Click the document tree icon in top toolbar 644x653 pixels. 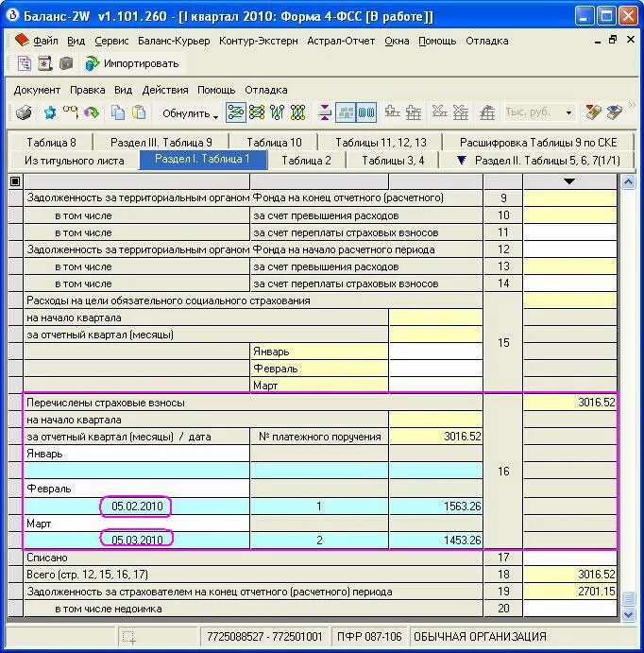pos(25,63)
